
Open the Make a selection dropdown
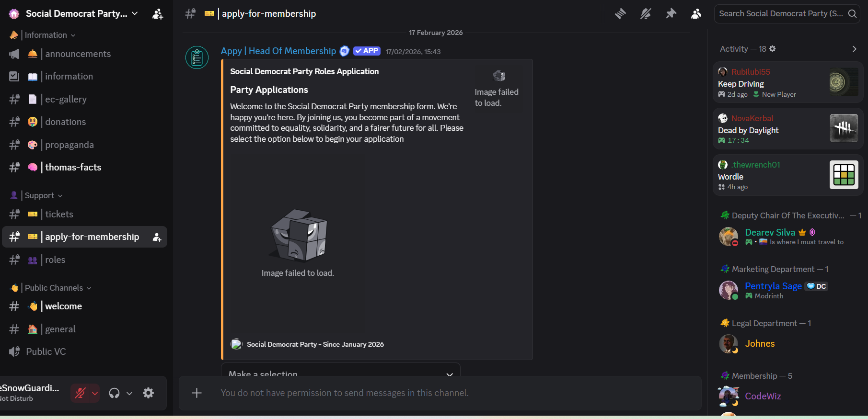[x=340, y=373]
